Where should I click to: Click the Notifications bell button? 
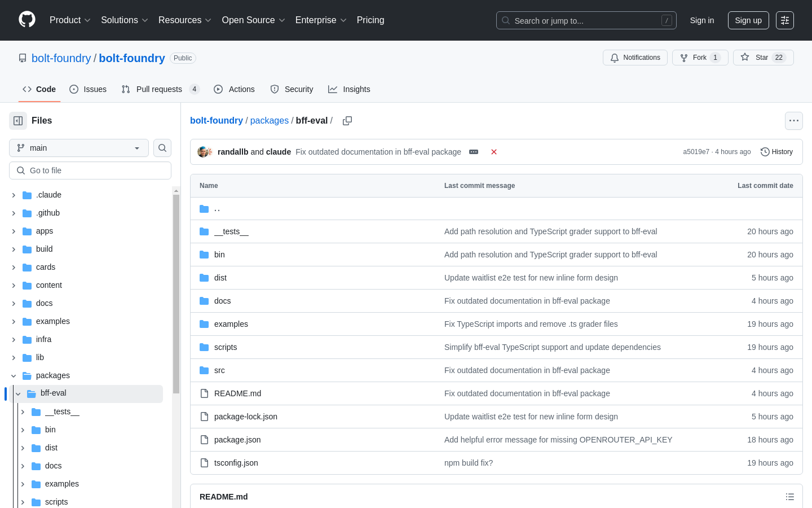(636, 58)
